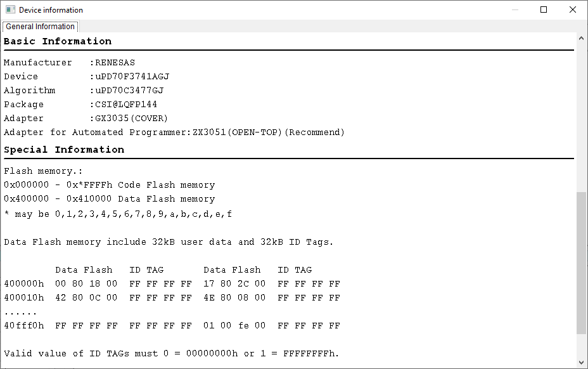588x369 pixels.
Task: Click the 400000h data flash row
Action: tap(172, 284)
